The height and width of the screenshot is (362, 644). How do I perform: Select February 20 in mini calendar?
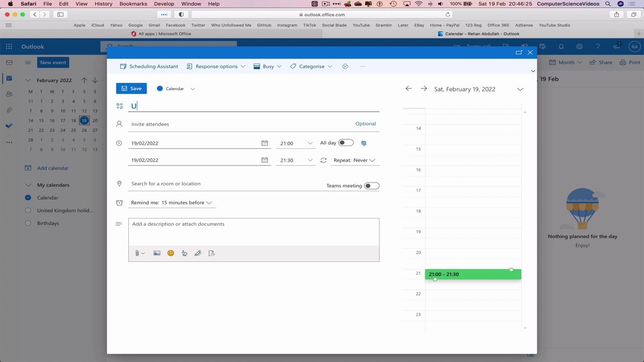(95, 121)
